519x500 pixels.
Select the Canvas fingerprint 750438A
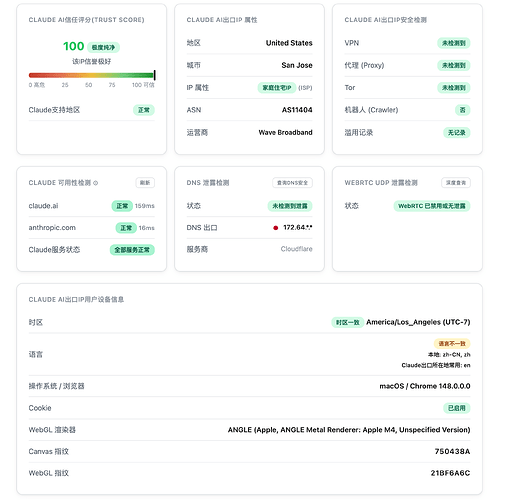[x=452, y=452]
